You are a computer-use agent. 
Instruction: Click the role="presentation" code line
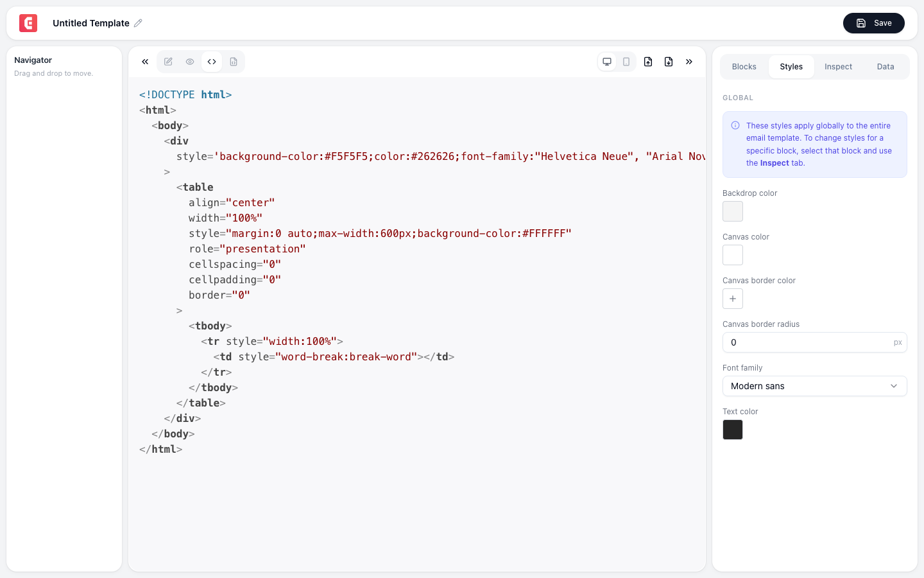[247, 249]
